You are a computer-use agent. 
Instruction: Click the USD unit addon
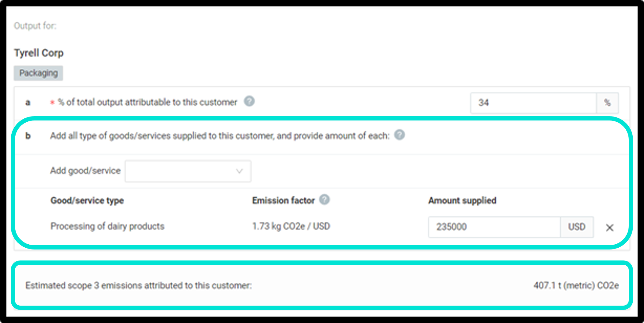click(x=577, y=227)
